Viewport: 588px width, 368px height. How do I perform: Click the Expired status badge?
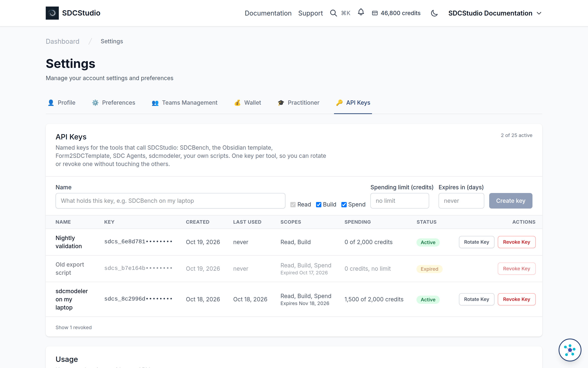(429, 269)
